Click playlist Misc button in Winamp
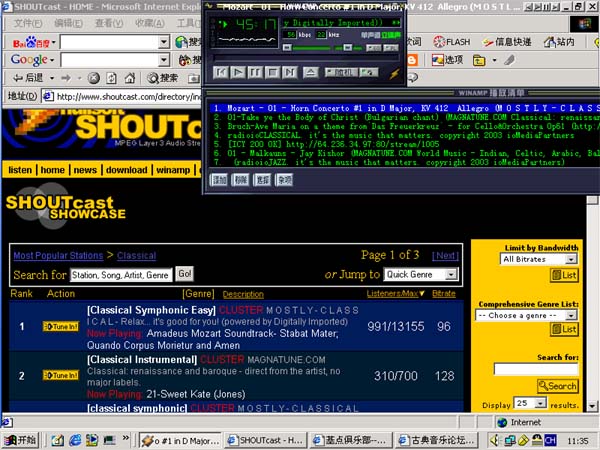This screenshot has height=450, width=600. (284, 179)
